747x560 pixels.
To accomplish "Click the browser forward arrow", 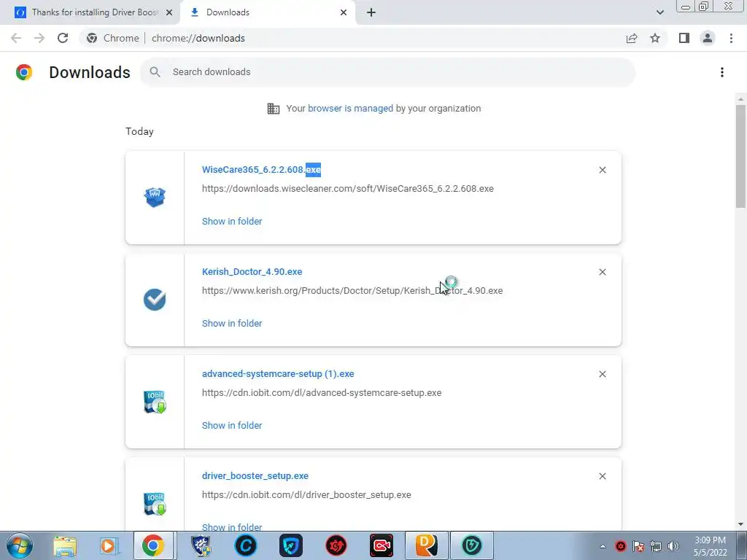I will click(39, 38).
